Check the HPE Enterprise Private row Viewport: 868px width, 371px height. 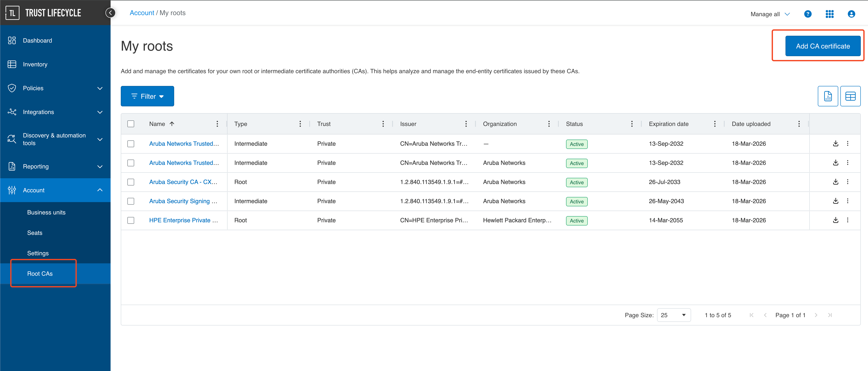pyautogui.click(x=131, y=221)
